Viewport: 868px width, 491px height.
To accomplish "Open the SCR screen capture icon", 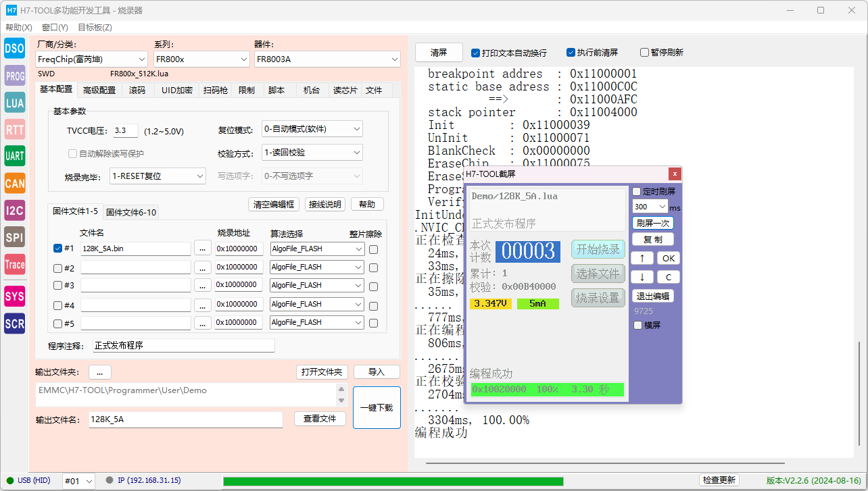I will coord(15,324).
